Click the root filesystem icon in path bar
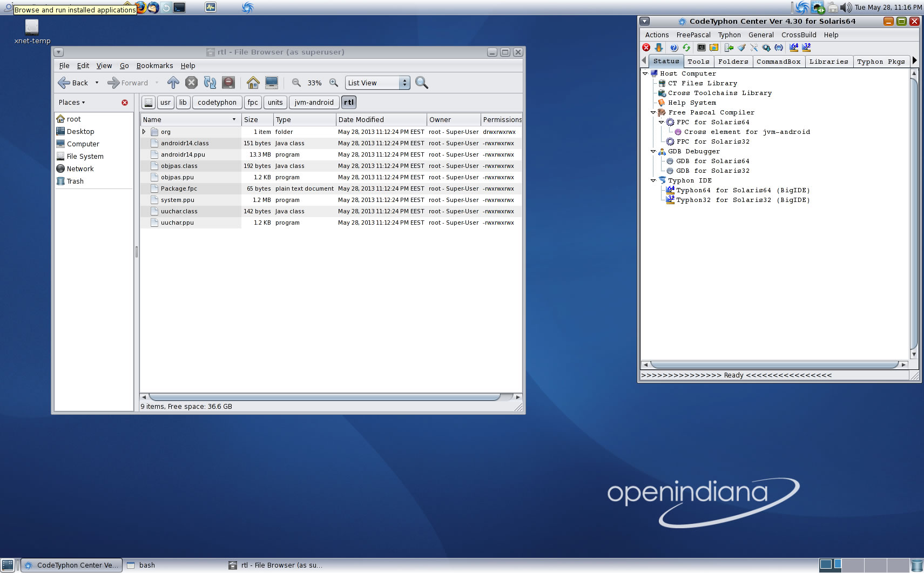The image size is (924, 573). click(x=149, y=102)
